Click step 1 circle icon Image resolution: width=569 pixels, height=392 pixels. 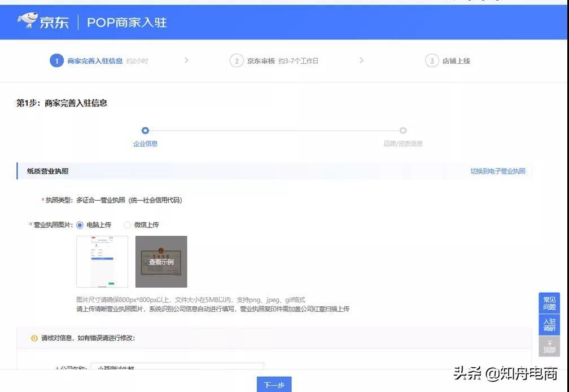[x=56, y=61]
